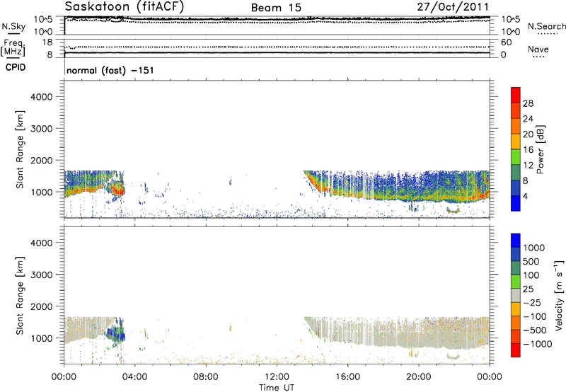Image resolution: width=566 pixels, height=392 pixels.
Task: Click the "3000" range tick of the velocity panel
Action: coord(41,275)
